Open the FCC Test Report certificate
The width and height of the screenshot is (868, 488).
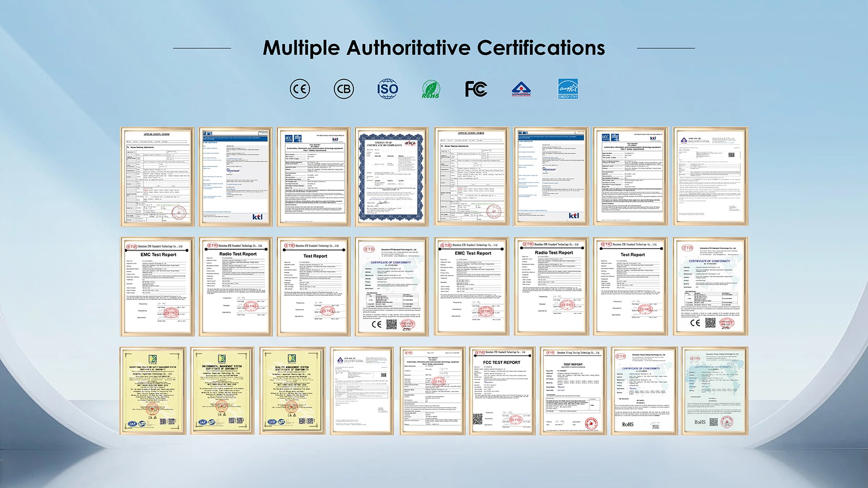(502, 391)
